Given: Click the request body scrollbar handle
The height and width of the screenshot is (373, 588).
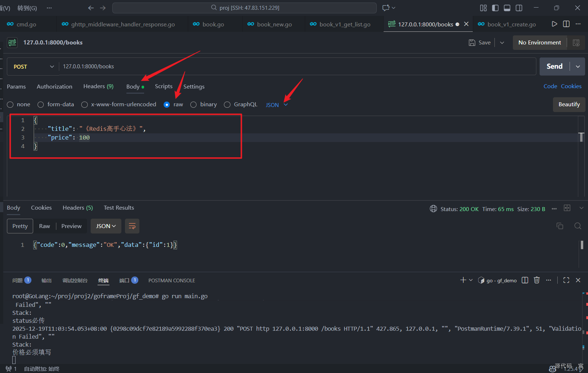Looking at the screenshot, I should tap(581, 137).
